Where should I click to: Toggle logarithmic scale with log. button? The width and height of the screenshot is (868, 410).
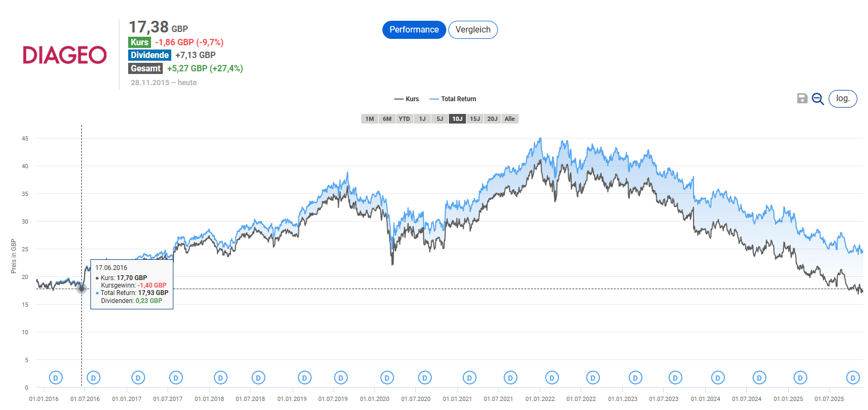(x=842, y=99)
